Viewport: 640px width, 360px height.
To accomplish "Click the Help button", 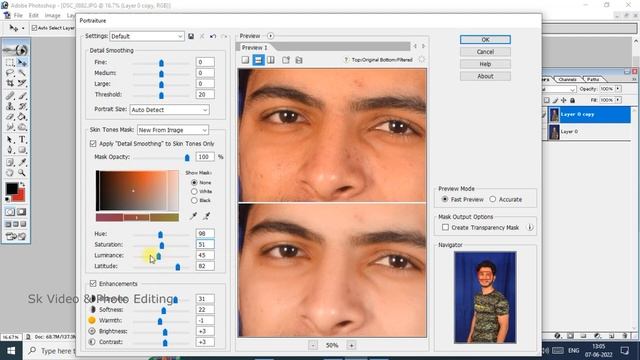I will (x=485, y=64).
